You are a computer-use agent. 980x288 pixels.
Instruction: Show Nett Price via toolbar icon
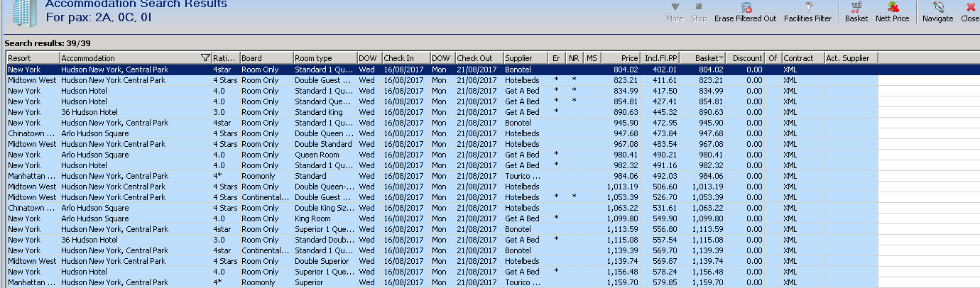(893, 12)
